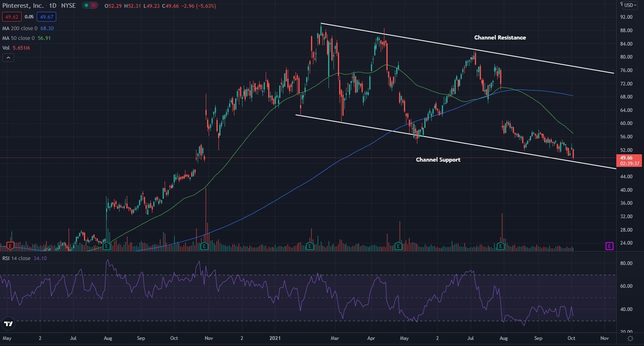
Task: Select the lower white channel support line
Action: click(x=456, y=142)
